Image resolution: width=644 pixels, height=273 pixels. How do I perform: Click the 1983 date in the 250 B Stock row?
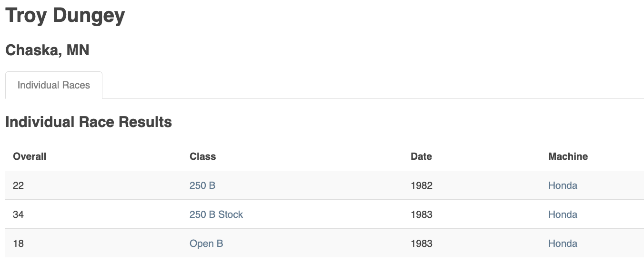click(422, 214)
